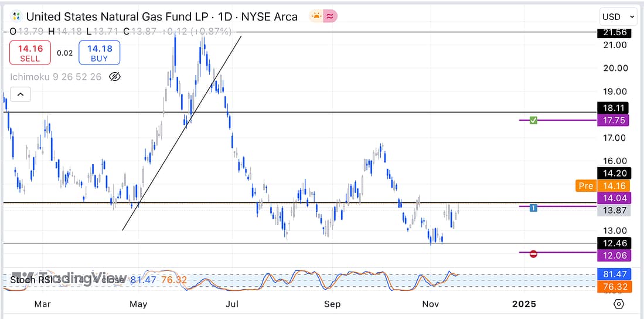
Task: Collapse the indicator legend with chevron button
Action: coord(20,94)
